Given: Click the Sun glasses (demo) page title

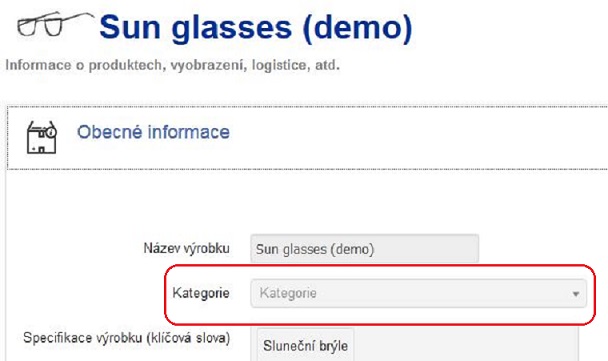Looking at the screenshot, I should click(256, 27).
